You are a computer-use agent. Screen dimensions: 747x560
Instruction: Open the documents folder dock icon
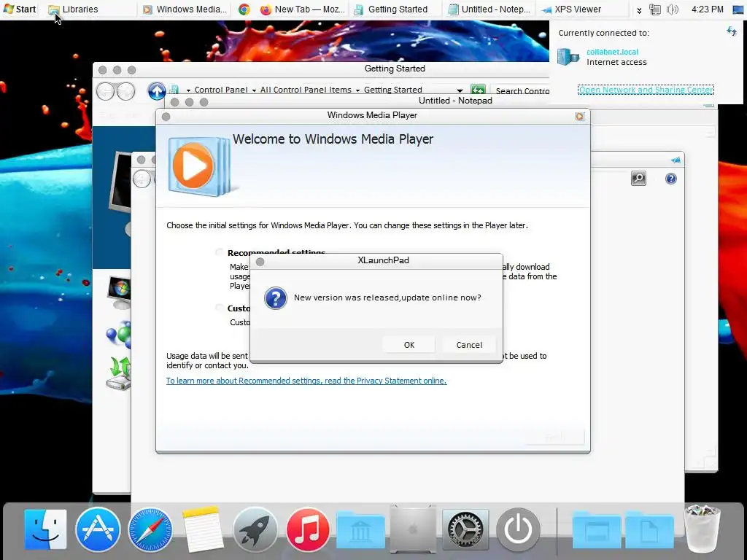click(x=649, y=530)
